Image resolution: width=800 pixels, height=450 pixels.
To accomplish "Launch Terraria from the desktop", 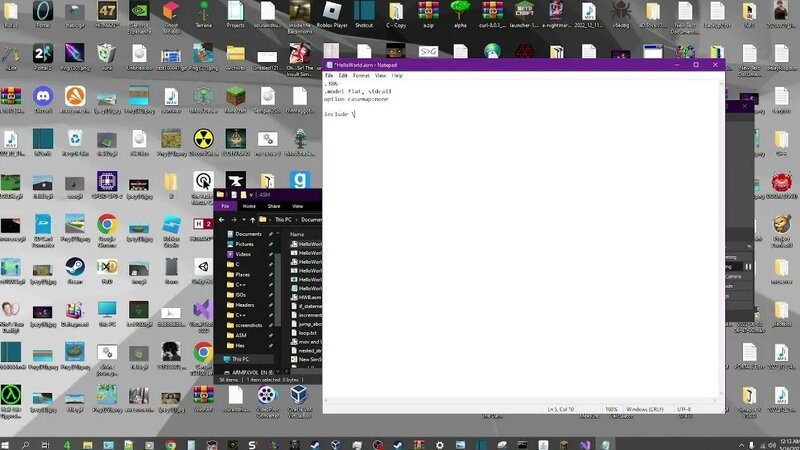I will pyautogui.click(x=203, y=13).
